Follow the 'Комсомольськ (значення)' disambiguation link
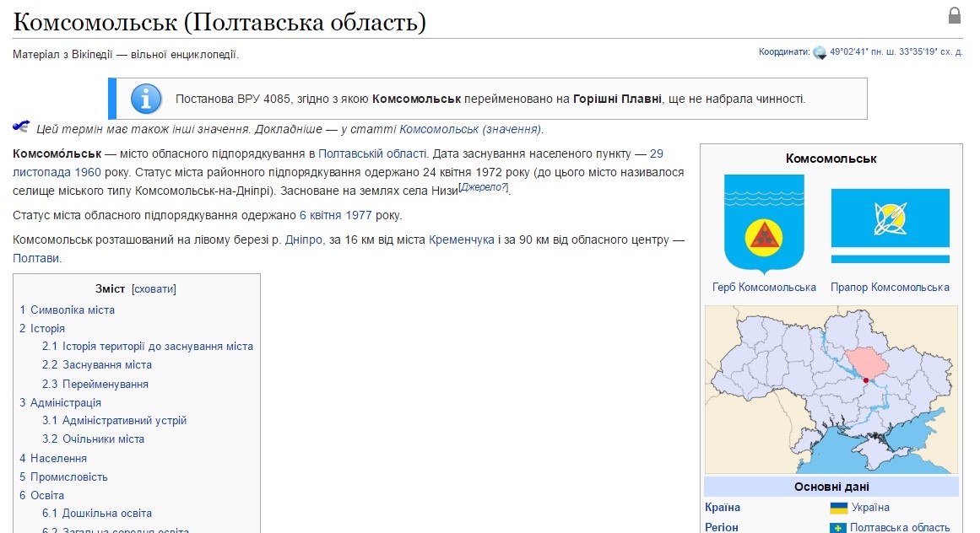 point(470,129)
